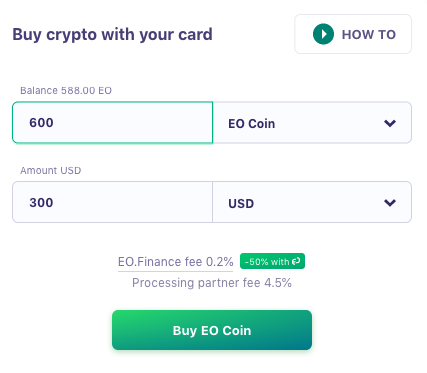427x373 pixels.
Task: Follow the EO.Finance fee 0.2% link
Action: [175, 262]
